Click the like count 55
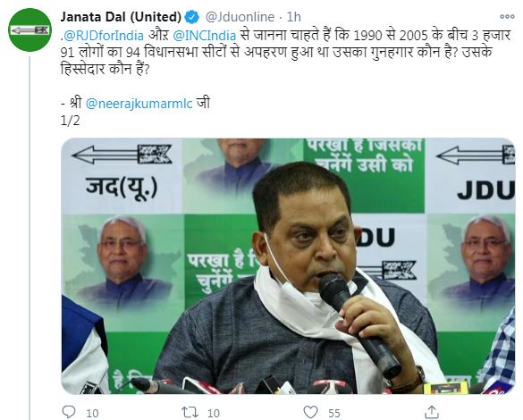 pyautogui.click(x=333, y=414)
